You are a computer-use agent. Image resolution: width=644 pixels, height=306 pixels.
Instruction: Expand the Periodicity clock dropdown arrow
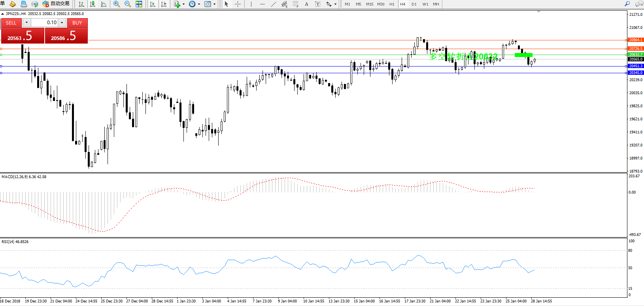click(199, 4)
